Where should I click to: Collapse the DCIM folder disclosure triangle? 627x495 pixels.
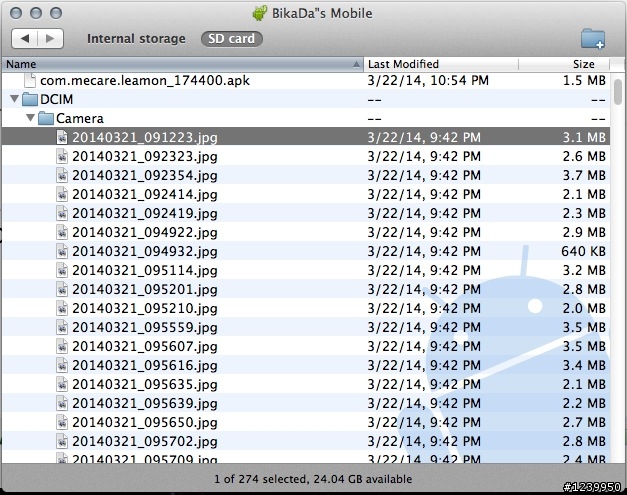click(x=14, y=99)
